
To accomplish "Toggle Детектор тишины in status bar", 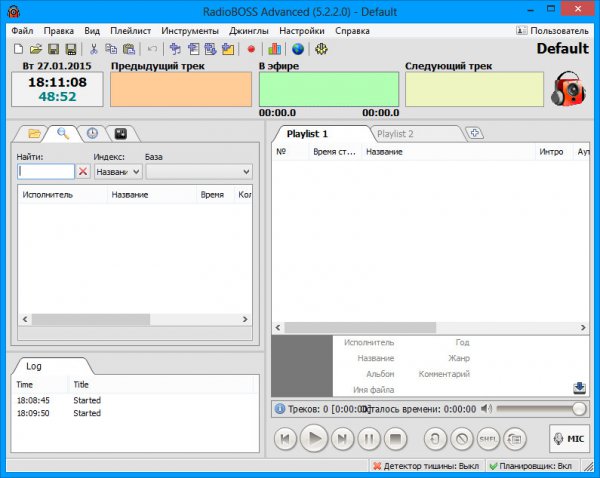I will click(426, 466).
